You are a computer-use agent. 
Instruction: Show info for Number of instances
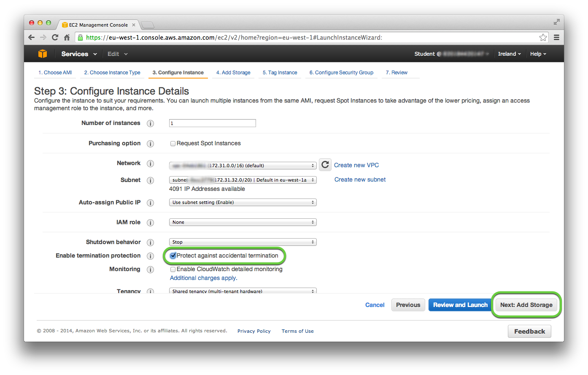coord(150,123)
